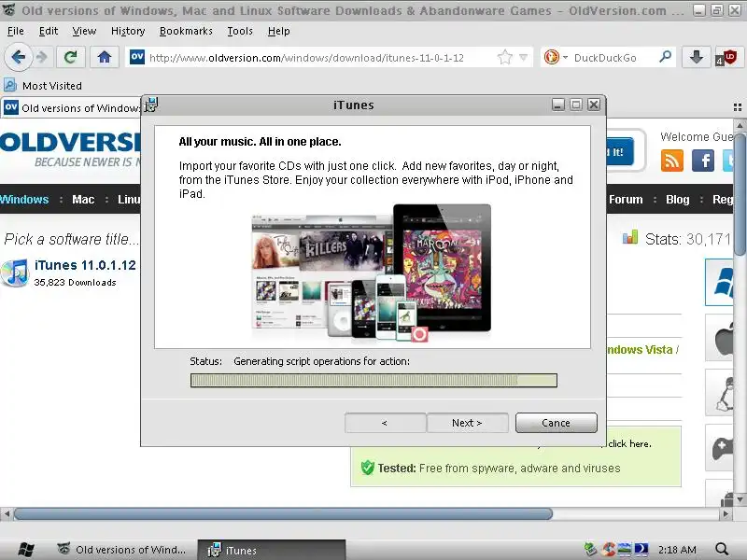Click the iTunes 11.0.1.12 title link
The image size is (747, 560).
coord(85,265)
